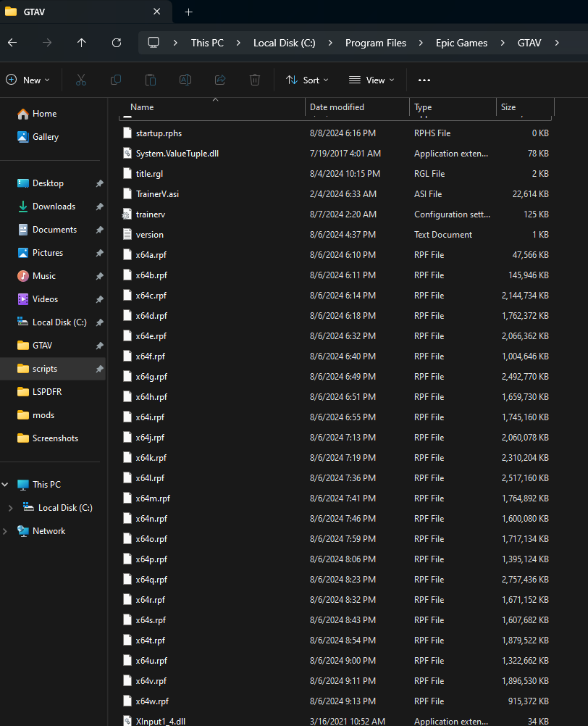Viewport: 588px width, 726px height.
Task: Click the Delete trash can icon
Action: point(255,80)
